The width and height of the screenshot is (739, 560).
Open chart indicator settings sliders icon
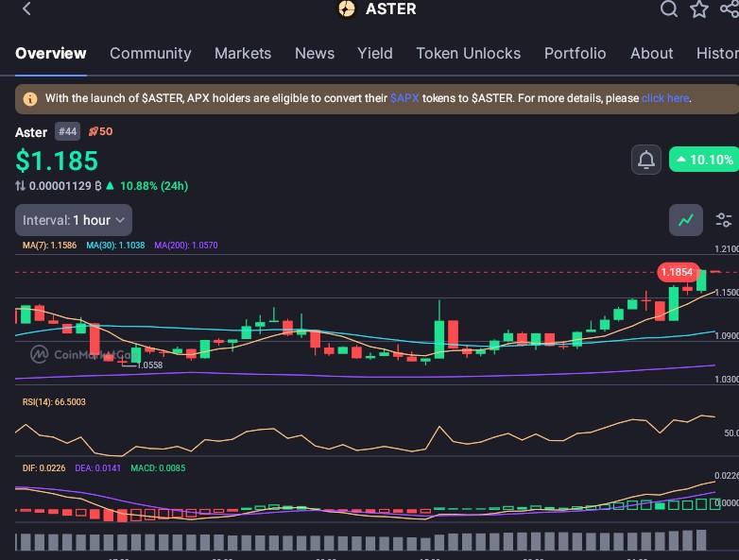coord(723,220)
